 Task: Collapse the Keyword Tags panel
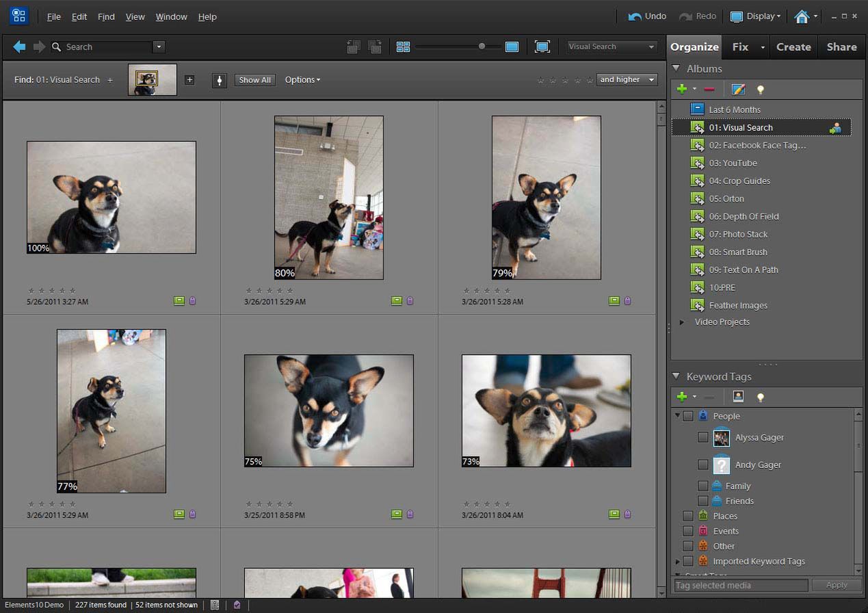pyautogui.click(x=676, y=376)
